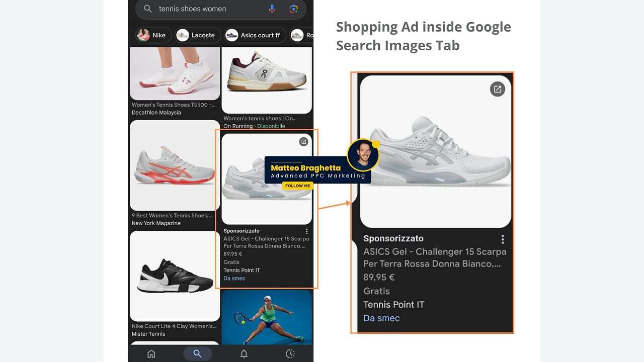Open the Nike Court Lite 4 shoe thumbnail

click(x=174, y=275)
